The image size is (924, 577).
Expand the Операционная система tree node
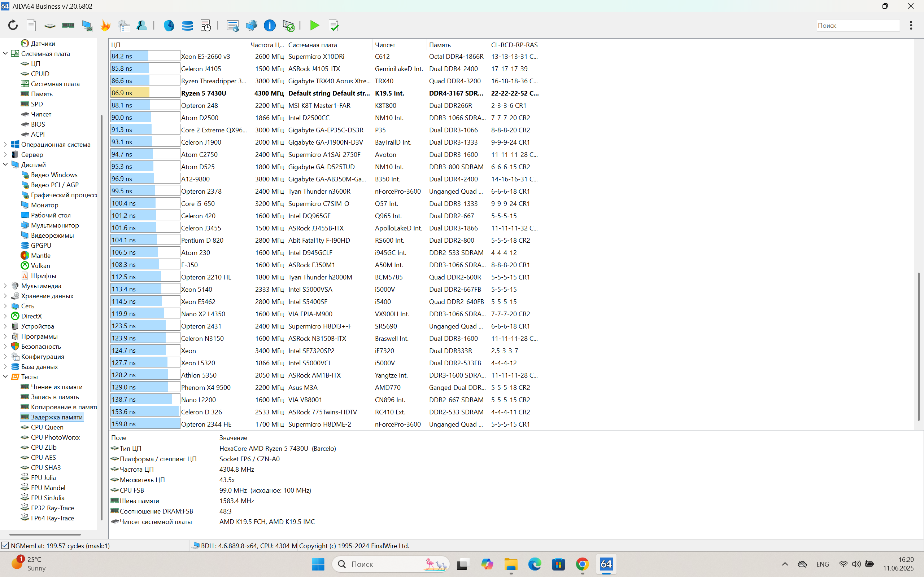tap(5, 144)
